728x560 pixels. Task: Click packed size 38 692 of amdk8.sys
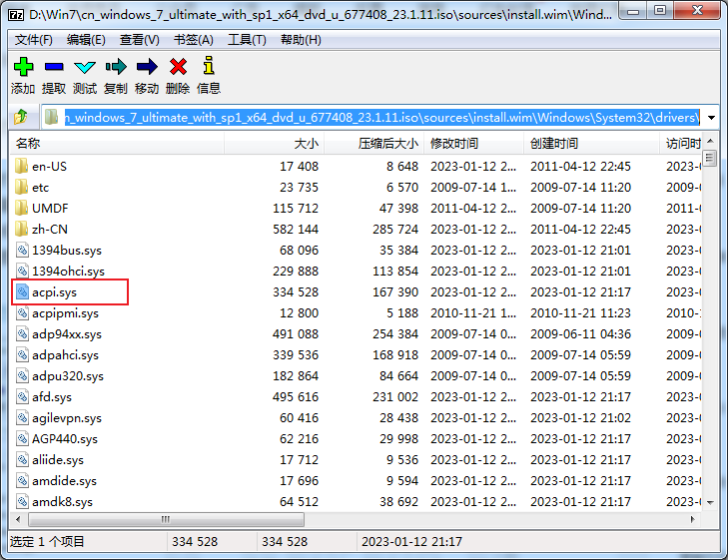(x=398, y=502)
